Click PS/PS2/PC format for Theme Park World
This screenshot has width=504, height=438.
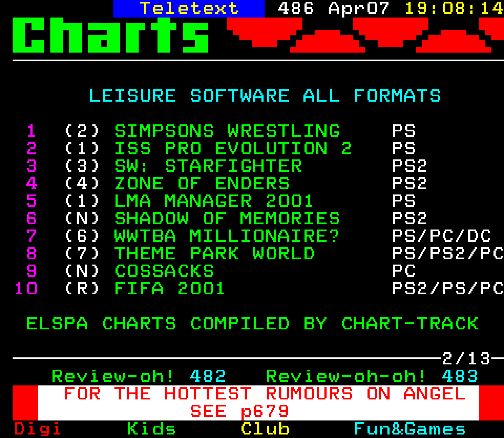point(448,254)
